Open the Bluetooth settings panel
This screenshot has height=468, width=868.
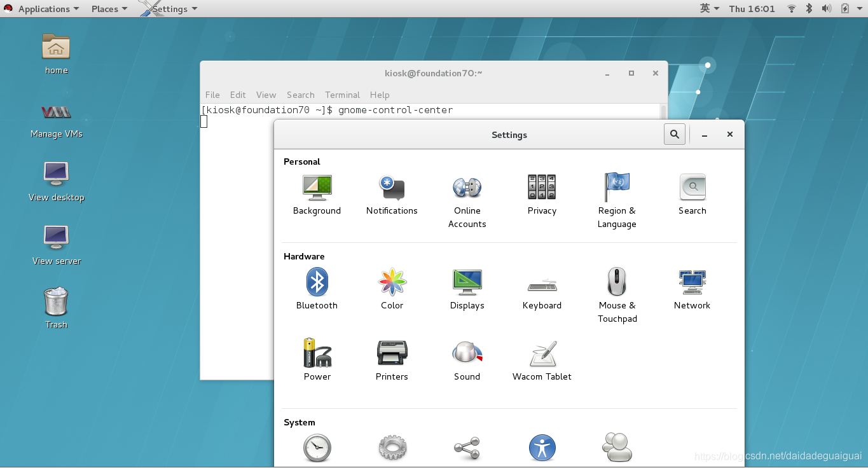point(317,289)
